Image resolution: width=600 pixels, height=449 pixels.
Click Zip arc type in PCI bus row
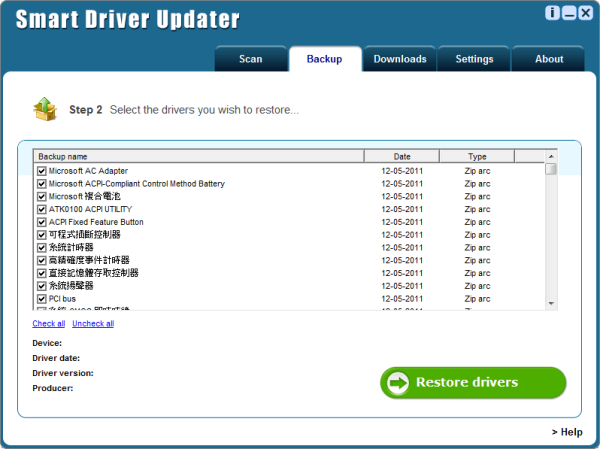point(477,299)
